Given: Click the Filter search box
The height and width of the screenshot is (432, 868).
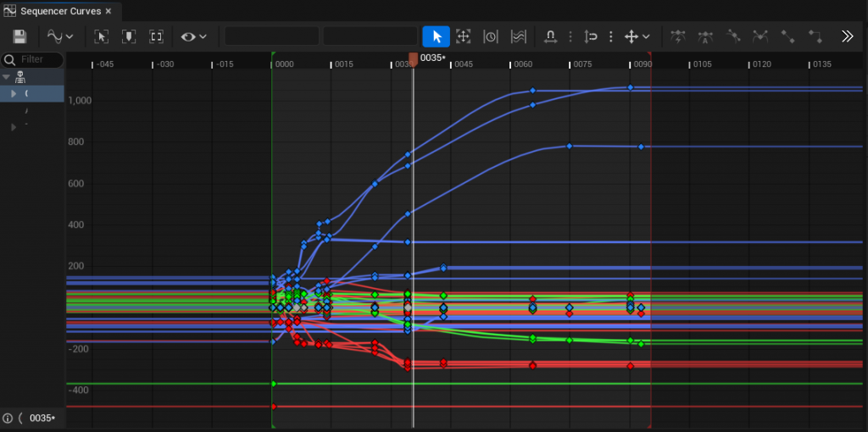Looking at the screenshot, I should point(32,59).
